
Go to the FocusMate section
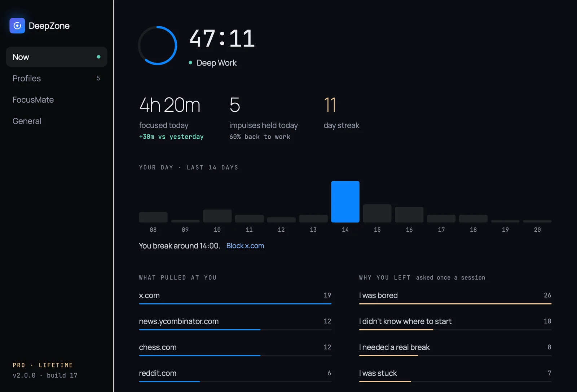[57, 100]
